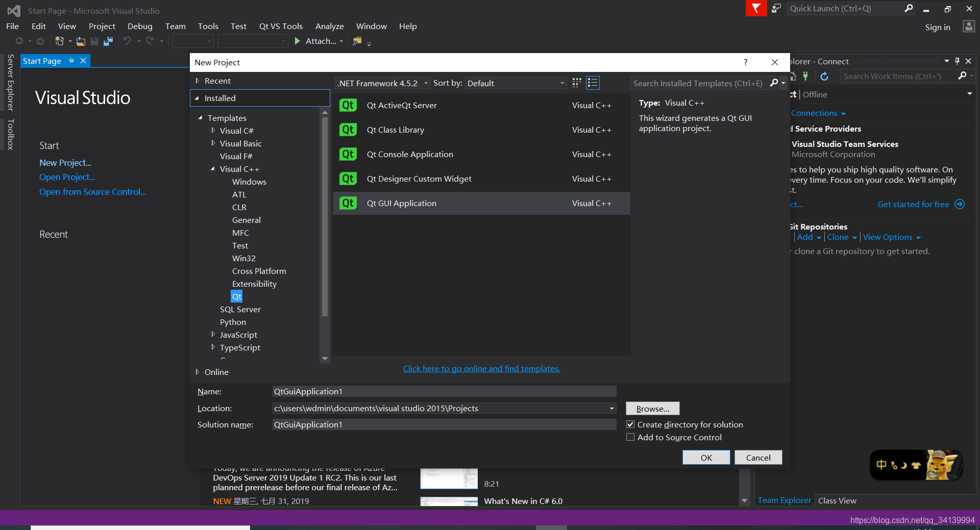Viewport: 980px width, 530px height.
Task: Click the notifications flag icon in title bar
Action: (756, 9)
